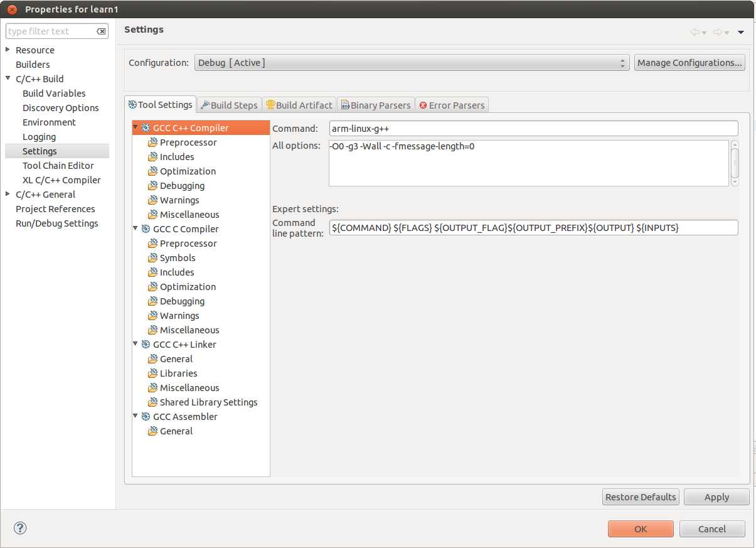This screenshot has height=548, width=756.
Task: Open the Configuration dropdown
Action: (x=412, y=63)
